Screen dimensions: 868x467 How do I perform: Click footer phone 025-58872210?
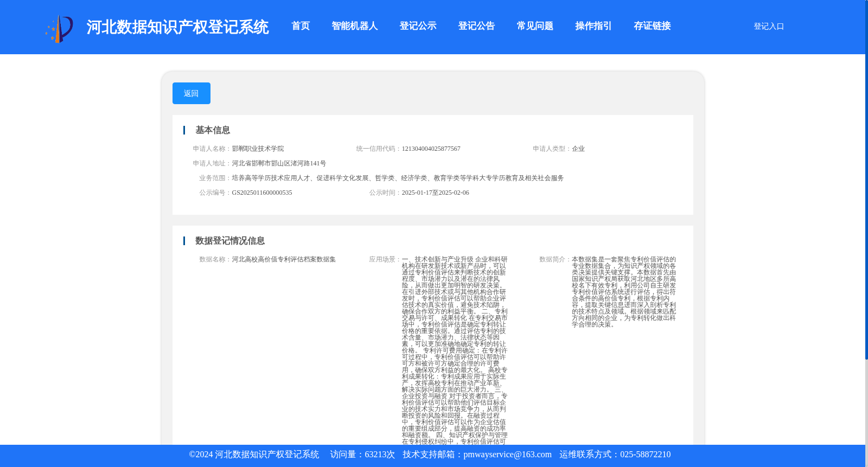[645, 455]
